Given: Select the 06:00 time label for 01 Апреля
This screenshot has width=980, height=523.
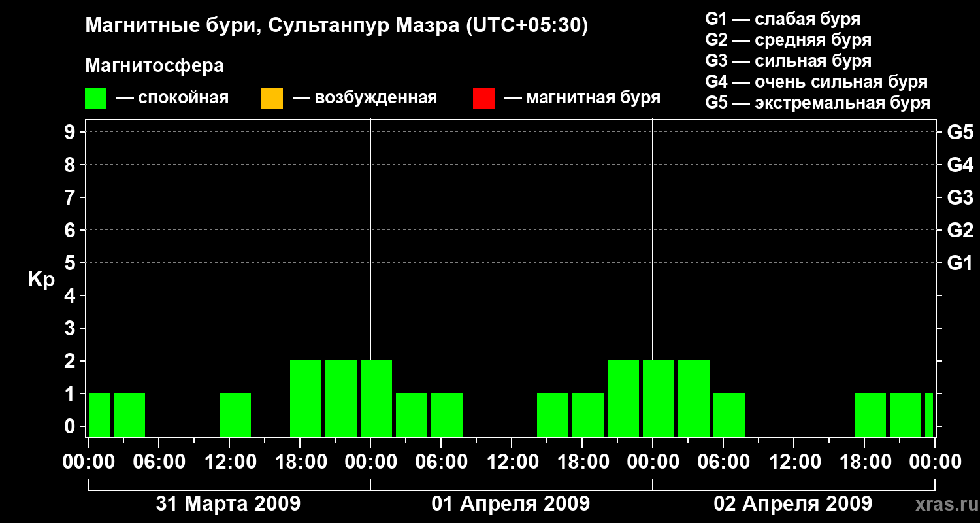Looking at the screenshot, I should [441, 462].
